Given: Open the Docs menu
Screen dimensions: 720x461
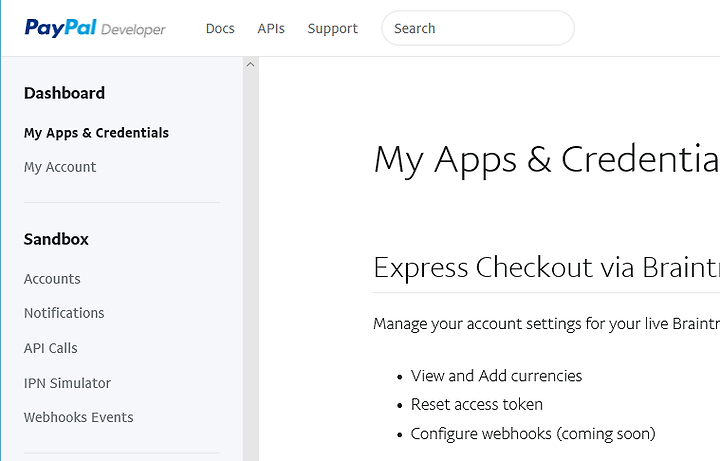Looking at the screenshot, I should [220, 28].
